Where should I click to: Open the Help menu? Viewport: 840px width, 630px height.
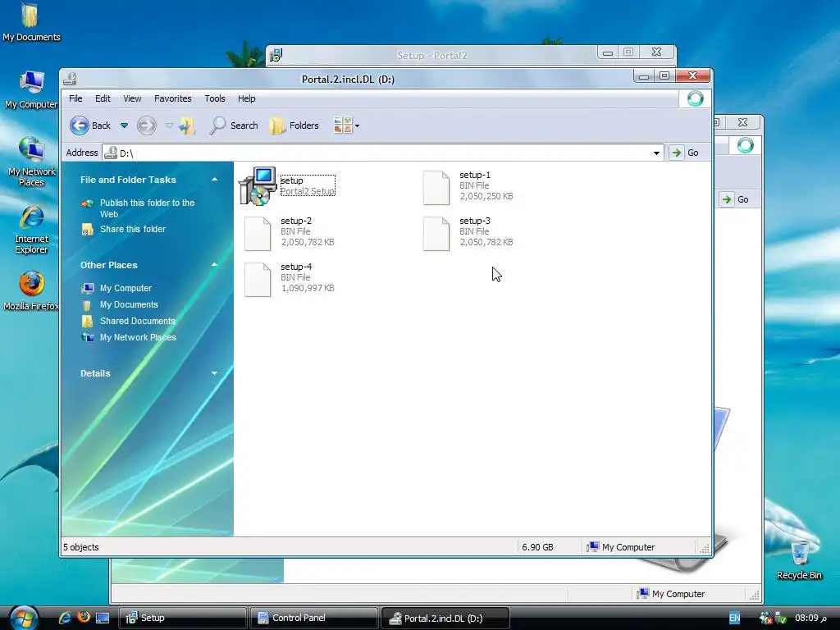pyautogui.click(x=246, y=98)
